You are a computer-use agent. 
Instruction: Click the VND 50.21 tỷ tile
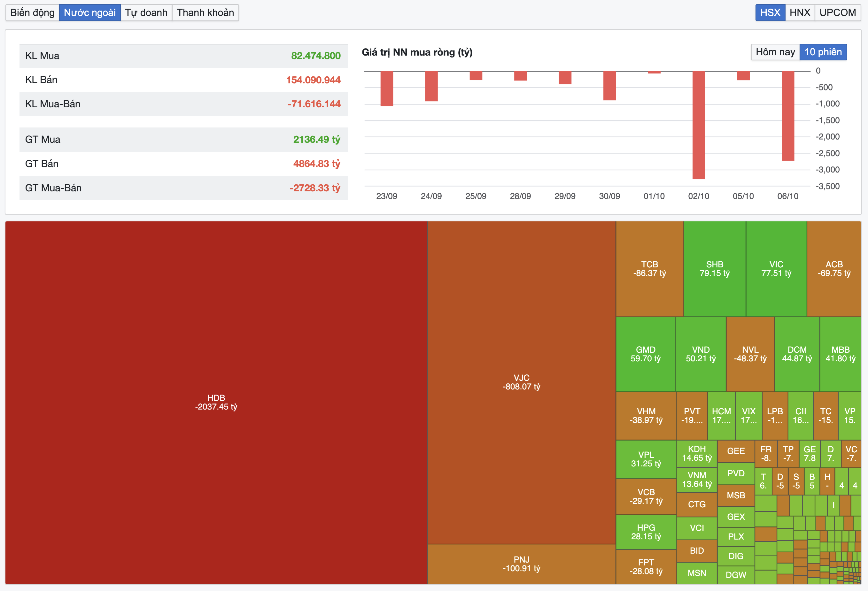pos(701,354)
